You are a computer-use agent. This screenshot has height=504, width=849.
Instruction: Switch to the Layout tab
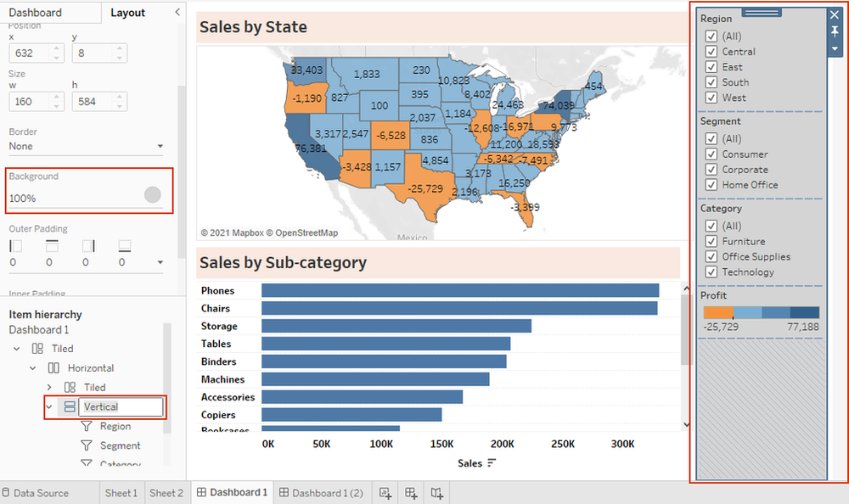[x=128, y=13]
